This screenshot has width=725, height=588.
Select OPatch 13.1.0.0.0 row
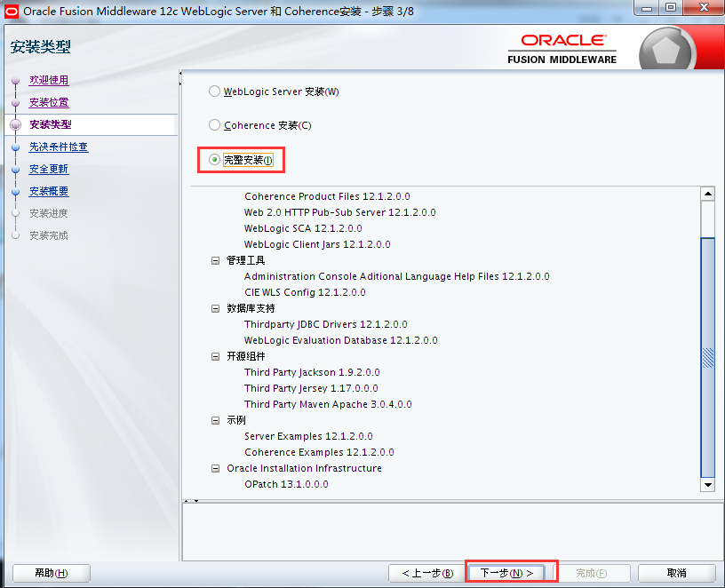coord(287,484)
